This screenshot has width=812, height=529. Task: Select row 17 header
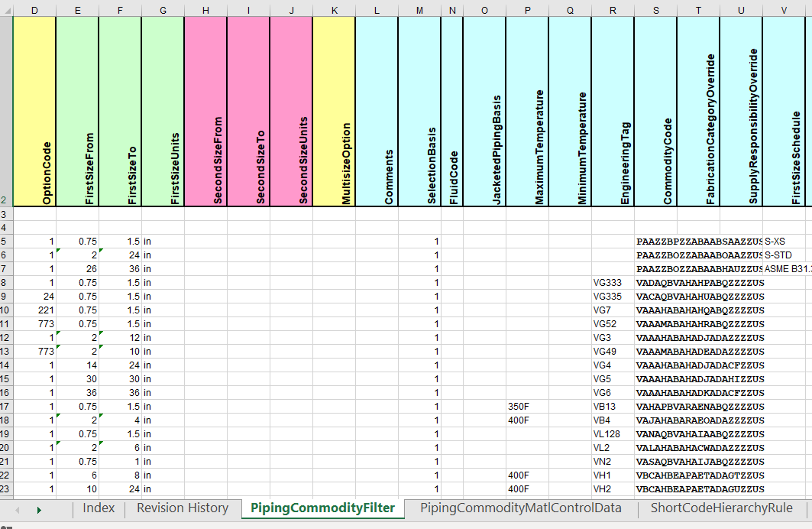click(x=5, y=407)
